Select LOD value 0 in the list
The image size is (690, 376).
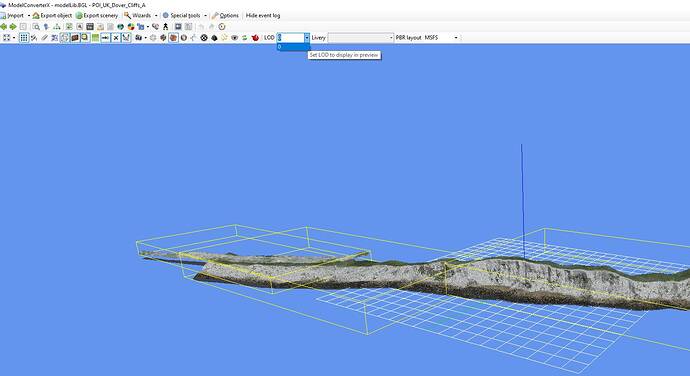(293, 47)
